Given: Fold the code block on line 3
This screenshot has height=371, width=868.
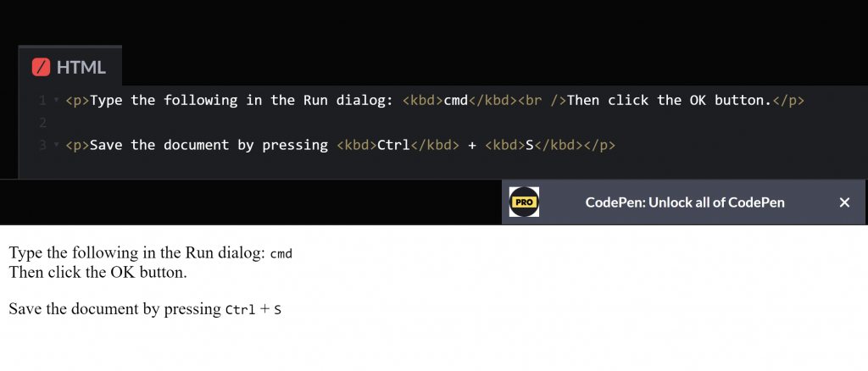Looking at the screenshot, I should (56, 146).
